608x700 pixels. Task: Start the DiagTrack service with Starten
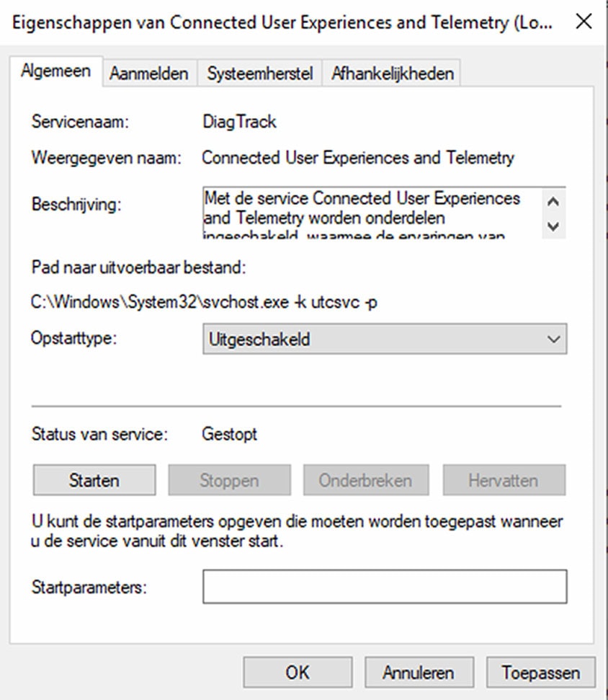coord(93,479)
